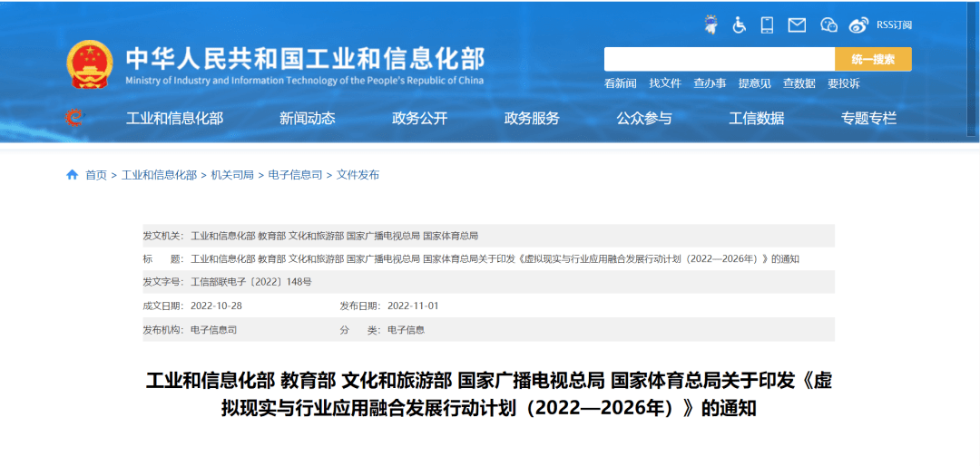This screenshot has height=466, width=980.
Task: Click the envelope mail icon
Action: point(797,25)
